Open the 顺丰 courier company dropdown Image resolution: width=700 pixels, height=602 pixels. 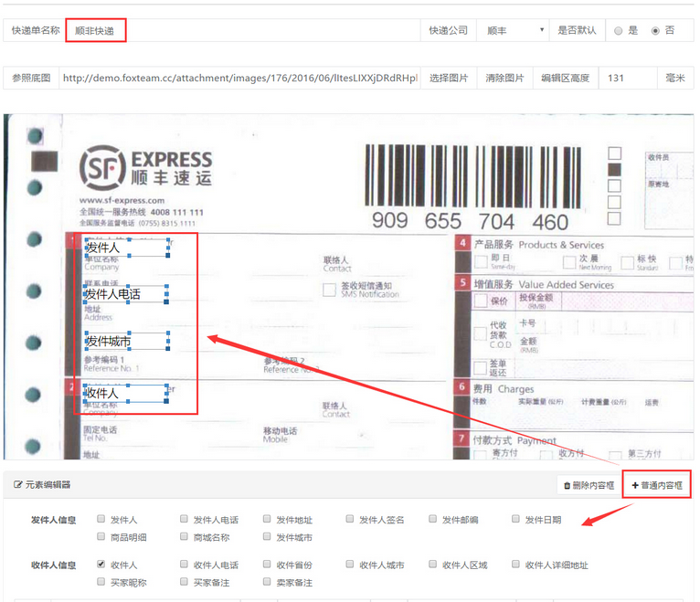[514, 30]
